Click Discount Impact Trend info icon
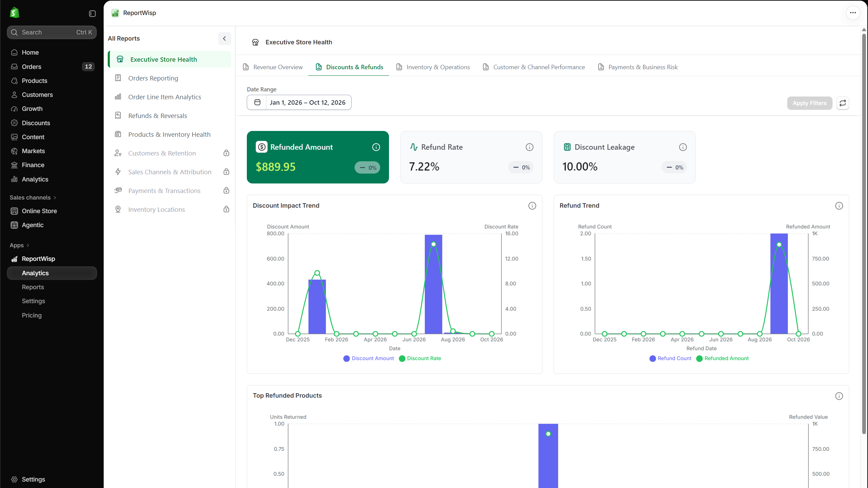Viewport: 868px width, 488px height. 532,206
